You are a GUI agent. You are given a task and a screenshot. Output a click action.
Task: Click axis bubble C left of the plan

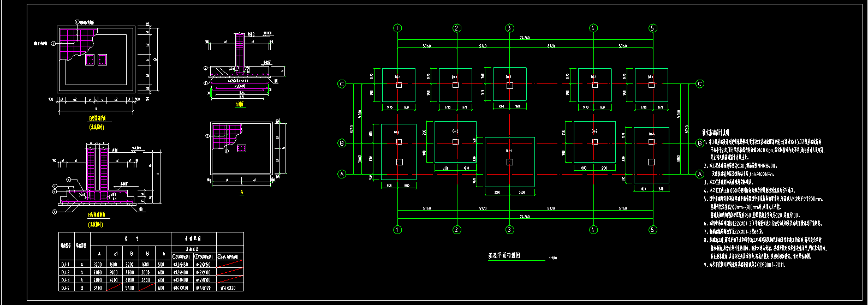point(342,84)
